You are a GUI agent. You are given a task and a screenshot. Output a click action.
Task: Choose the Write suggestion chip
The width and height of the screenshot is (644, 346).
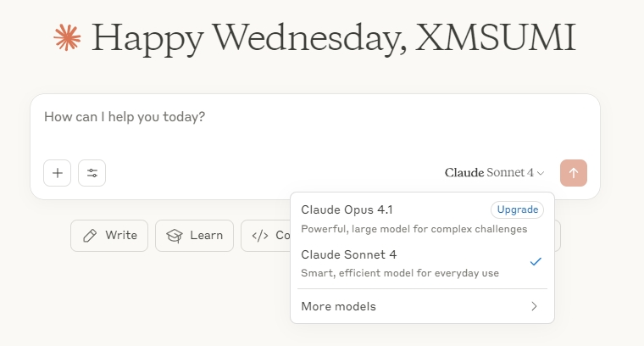[109, 236]
